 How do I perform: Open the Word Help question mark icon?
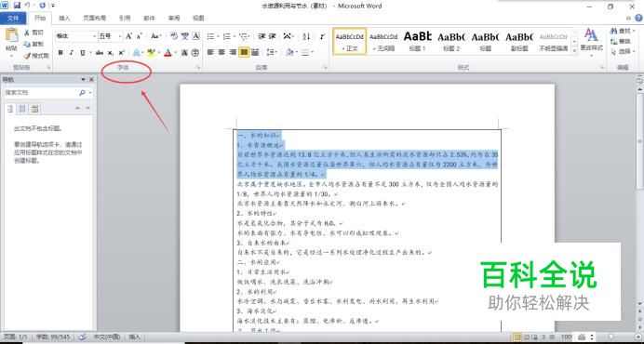pyautogui.click(x=638, y=18)
